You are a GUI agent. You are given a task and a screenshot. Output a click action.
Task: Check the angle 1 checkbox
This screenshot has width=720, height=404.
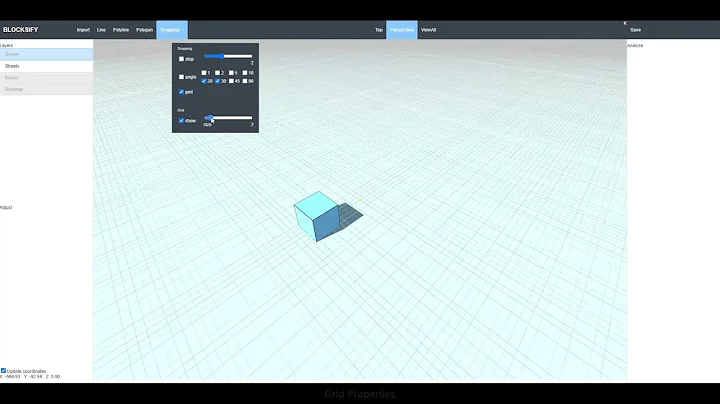tap(204, 73)
